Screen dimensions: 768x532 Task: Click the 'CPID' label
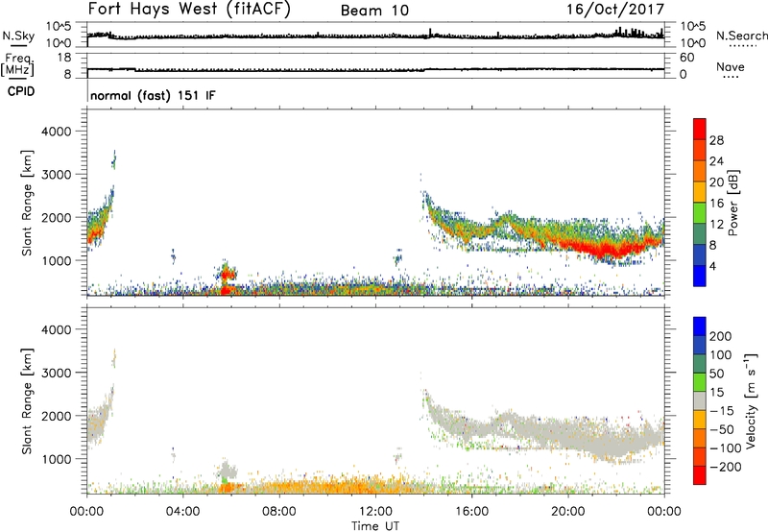tap(20, 91)
